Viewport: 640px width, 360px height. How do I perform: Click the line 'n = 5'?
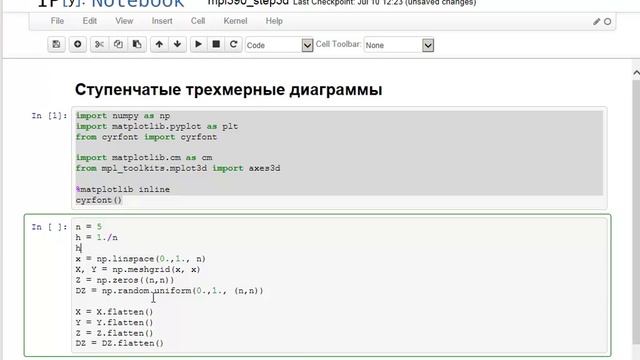click(x=89, y=227)
